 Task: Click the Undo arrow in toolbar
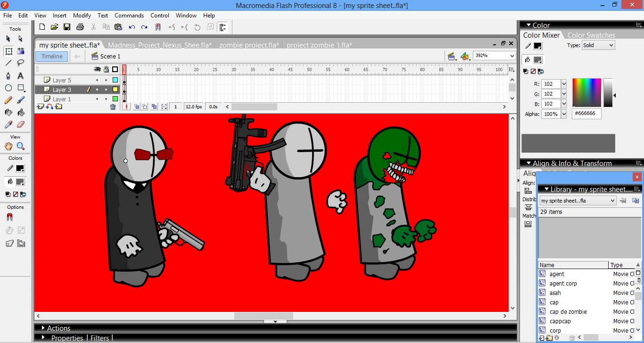pyautogui.click(x=132, y=27)
